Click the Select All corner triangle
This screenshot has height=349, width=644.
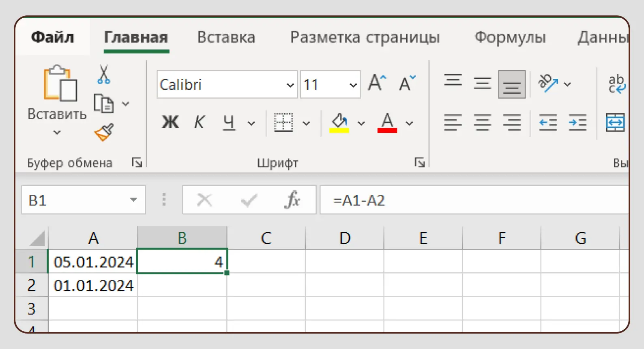(37, 238)
